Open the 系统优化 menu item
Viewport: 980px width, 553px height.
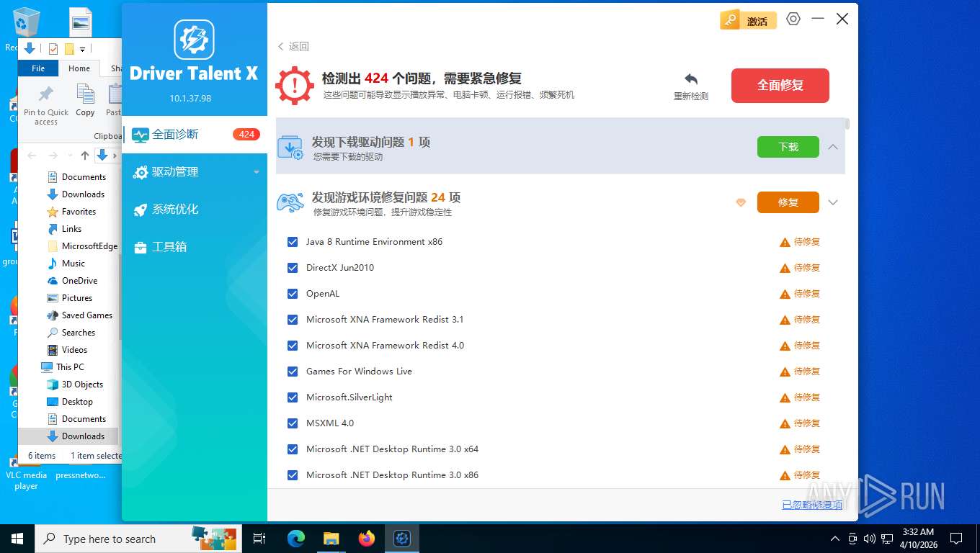[195, 210]
